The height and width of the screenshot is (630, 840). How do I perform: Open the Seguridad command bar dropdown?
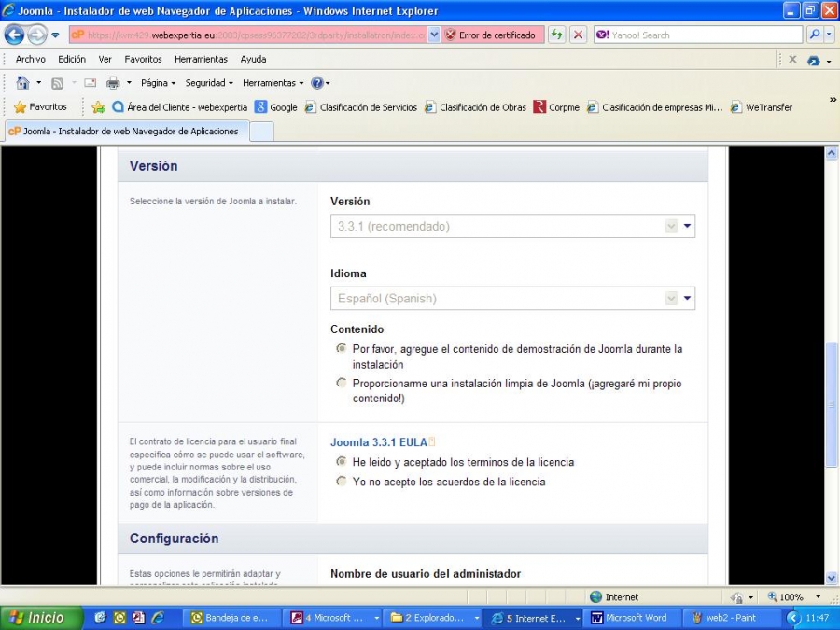tap(209, 83)
